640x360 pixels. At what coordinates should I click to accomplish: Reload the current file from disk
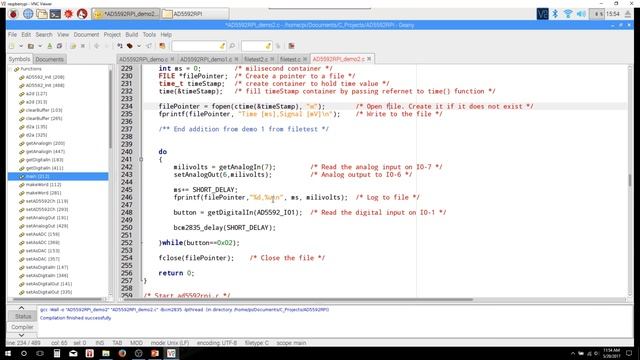pyautogui.click(x=73, y=46)
